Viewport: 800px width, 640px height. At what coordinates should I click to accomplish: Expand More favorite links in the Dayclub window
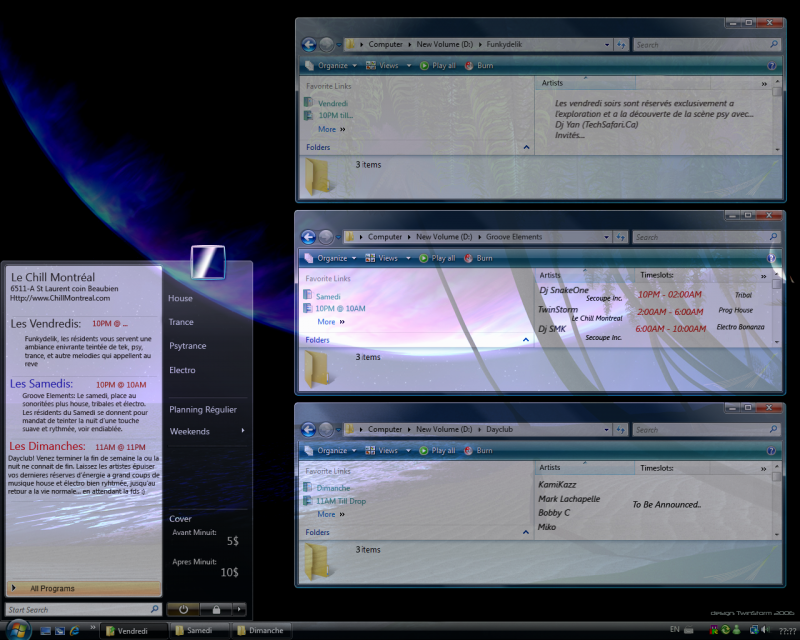331,514
